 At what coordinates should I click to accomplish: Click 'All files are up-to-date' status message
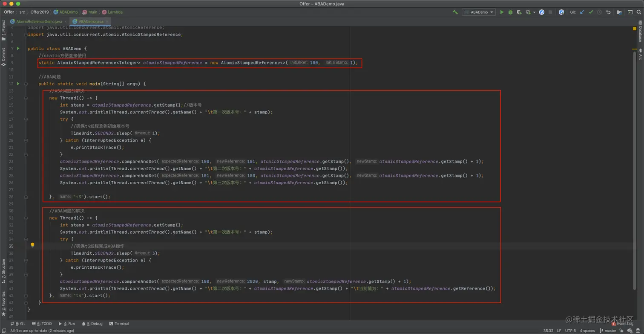tap(42, 331)
